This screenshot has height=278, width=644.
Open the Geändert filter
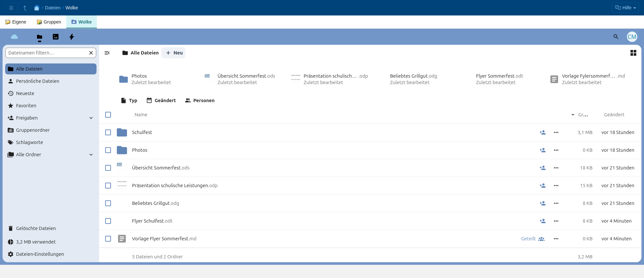click(x=161, y=101)
